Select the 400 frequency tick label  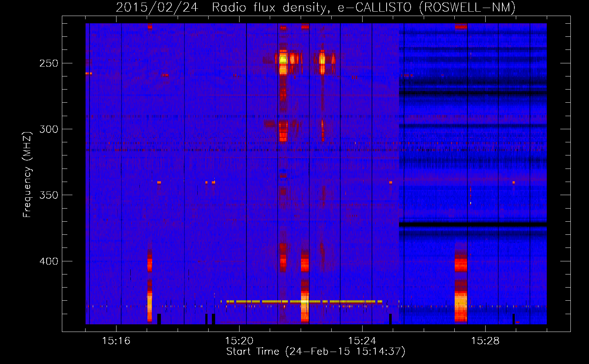pyautogui.click(x=49, y=261)
